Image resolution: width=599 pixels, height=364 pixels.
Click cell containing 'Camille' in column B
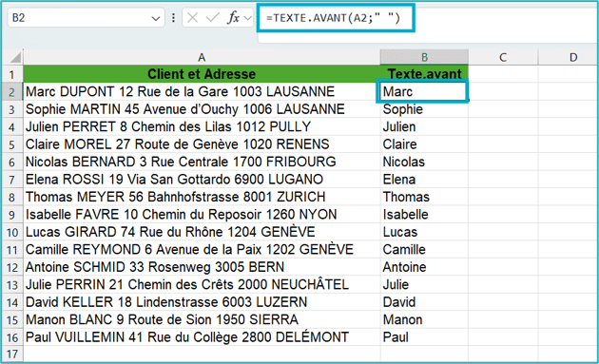424,250
